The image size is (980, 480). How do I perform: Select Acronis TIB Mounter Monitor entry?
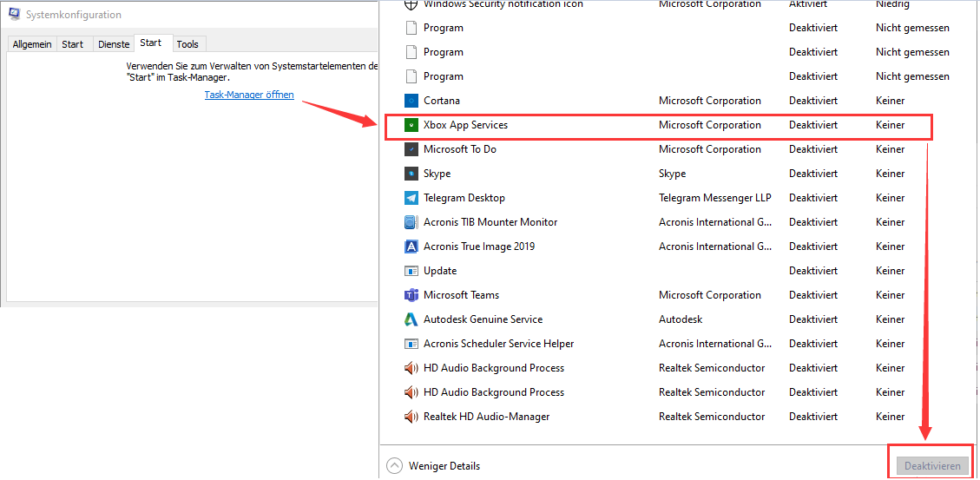[x=490, y=222]
